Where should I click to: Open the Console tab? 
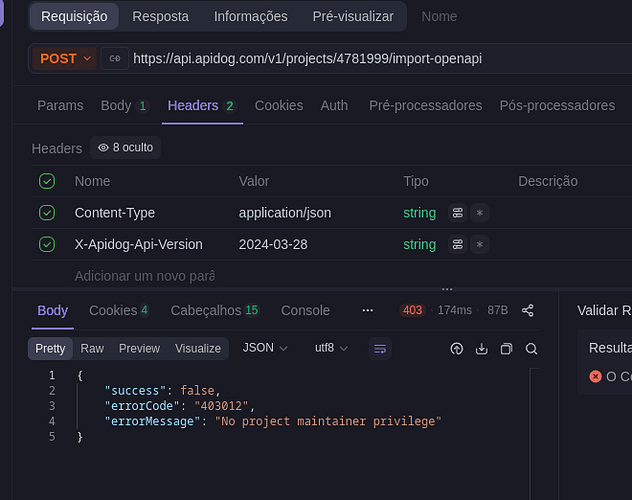305,311
